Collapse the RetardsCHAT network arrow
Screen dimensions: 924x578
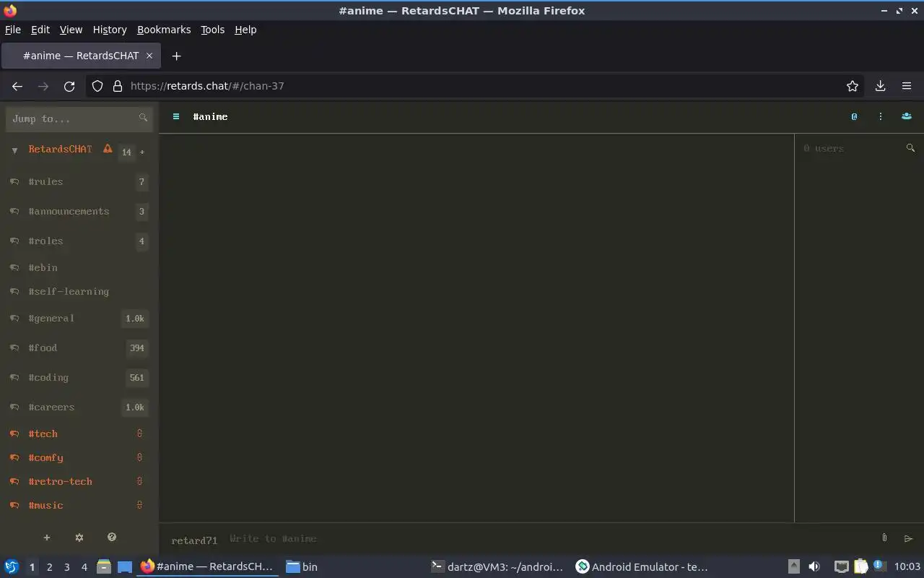click(x=14, y=150)
